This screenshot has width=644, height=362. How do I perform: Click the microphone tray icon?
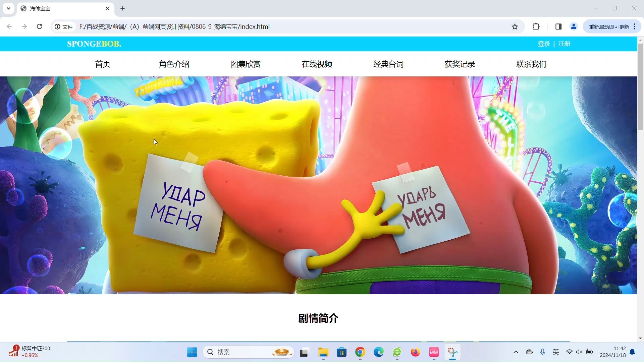tap(543, 352)
